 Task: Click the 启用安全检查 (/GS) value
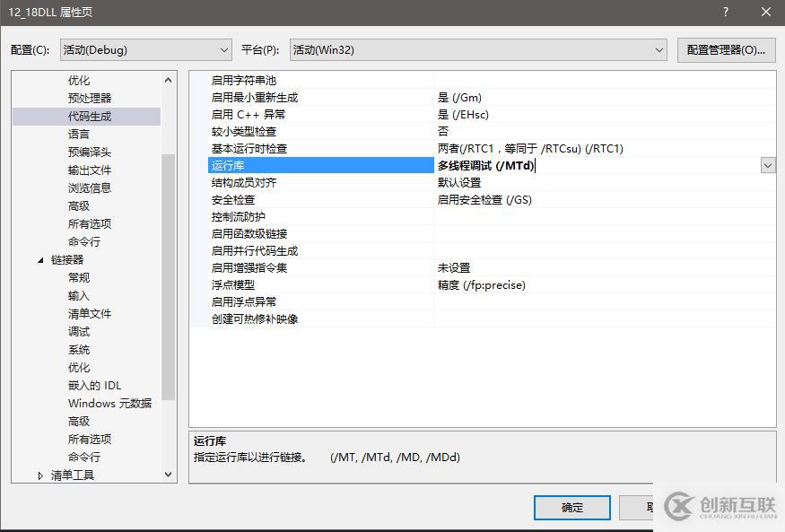[484, 200]
